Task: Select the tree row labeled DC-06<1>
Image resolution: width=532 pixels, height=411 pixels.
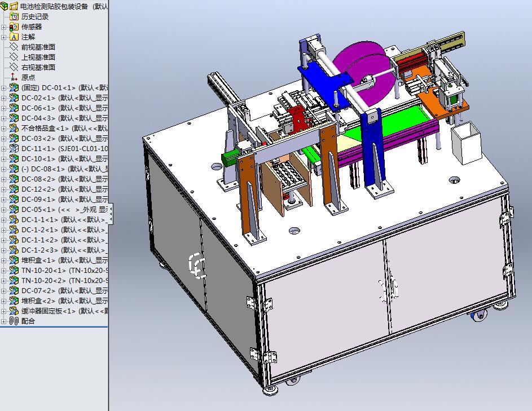Action: (54, 108)
